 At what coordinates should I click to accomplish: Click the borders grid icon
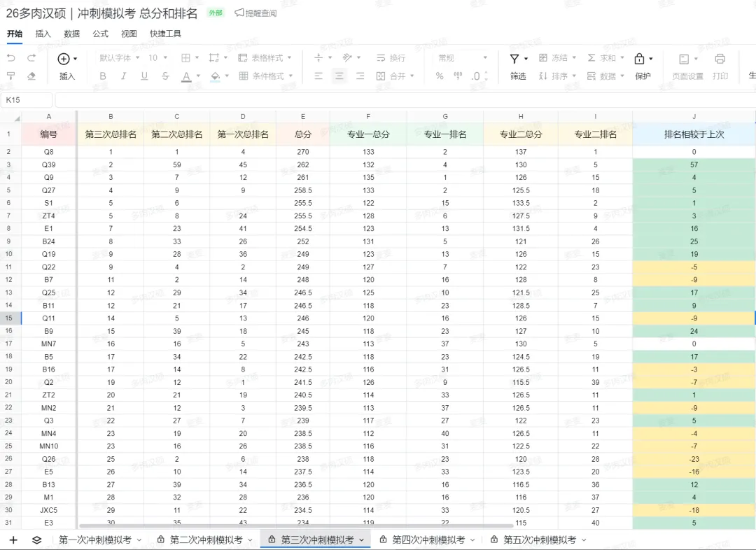[x=185, y=58]
